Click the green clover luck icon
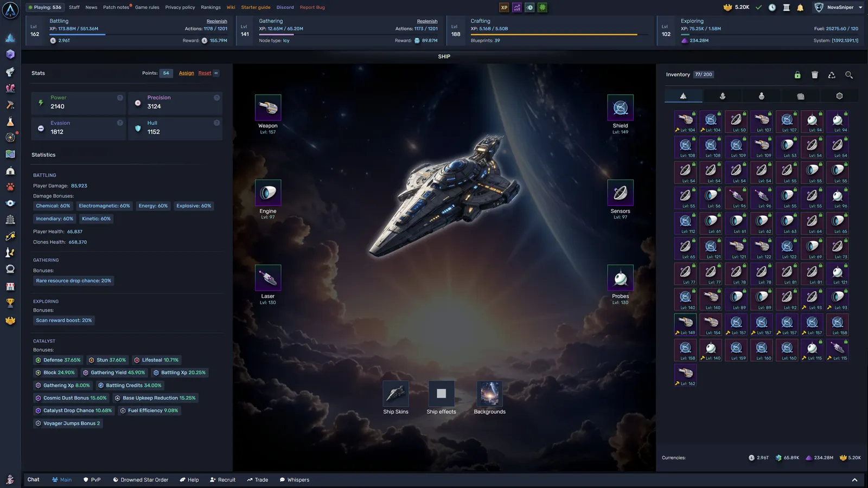Screen dimensions: 868x488 click(x=542, y=8)
